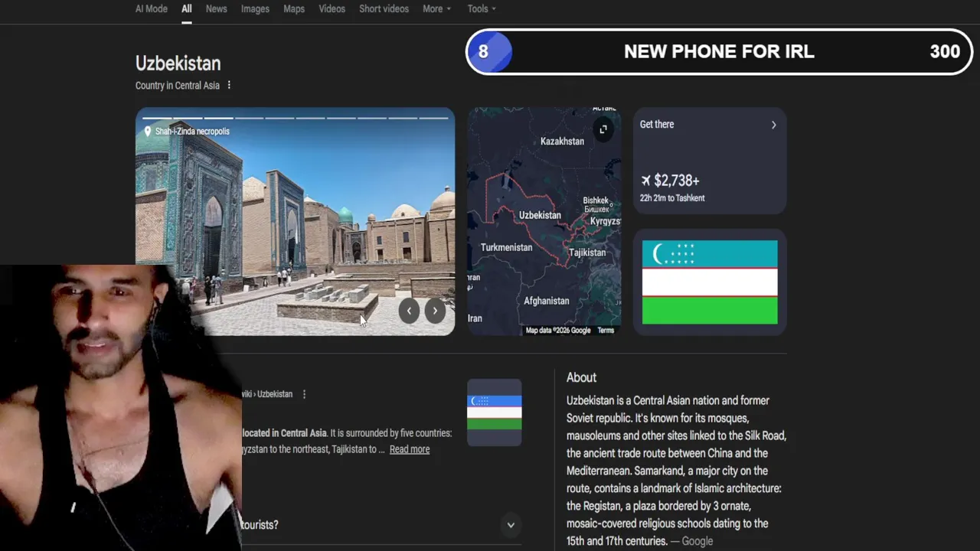The height and width of the screenshot is (551, 980).
Task: Click the Afghanistan label on the map
Action: click(547, 302)
